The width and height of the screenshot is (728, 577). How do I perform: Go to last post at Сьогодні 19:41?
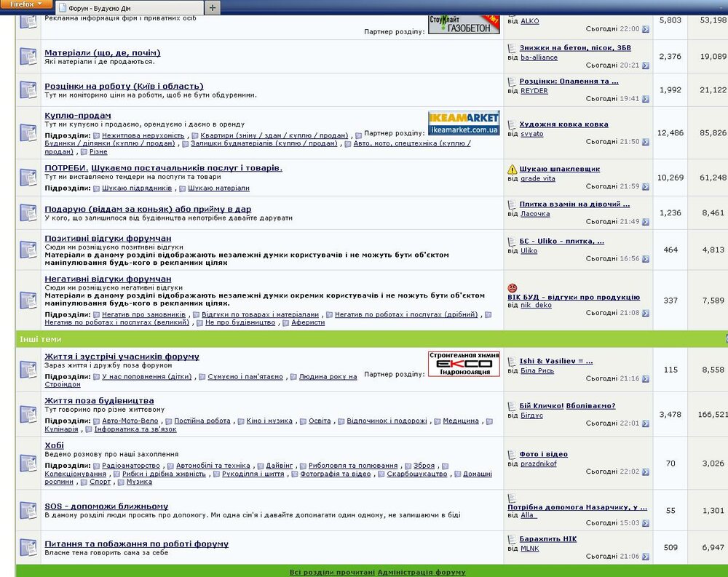[645, 99]
